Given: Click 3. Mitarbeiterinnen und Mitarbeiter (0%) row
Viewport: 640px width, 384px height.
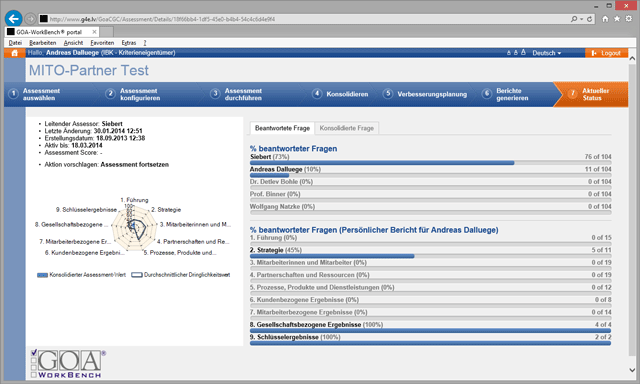Looking at the screenshot, I should (431, 264).
